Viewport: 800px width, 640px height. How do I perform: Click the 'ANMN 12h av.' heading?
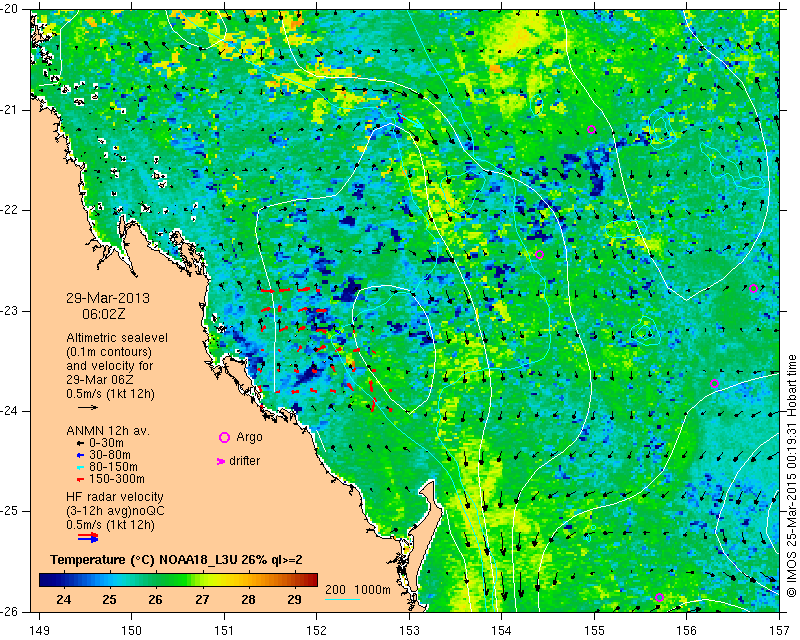108,430
